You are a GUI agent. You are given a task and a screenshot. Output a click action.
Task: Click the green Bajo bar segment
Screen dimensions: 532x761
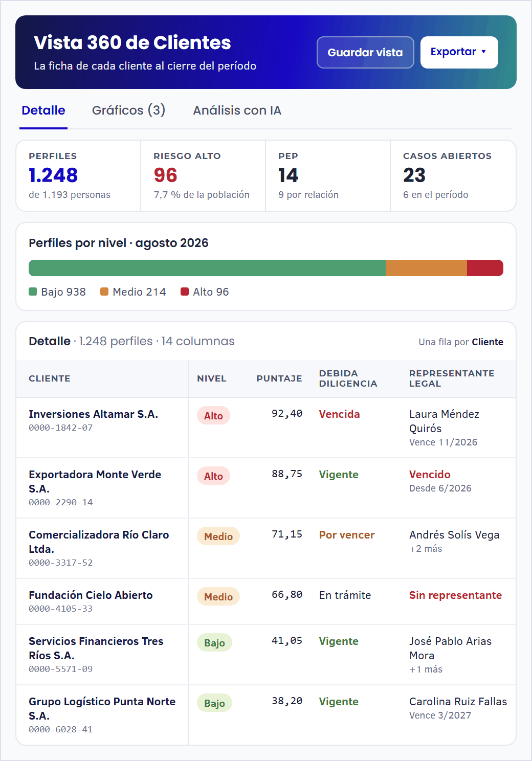coord(207,268)
